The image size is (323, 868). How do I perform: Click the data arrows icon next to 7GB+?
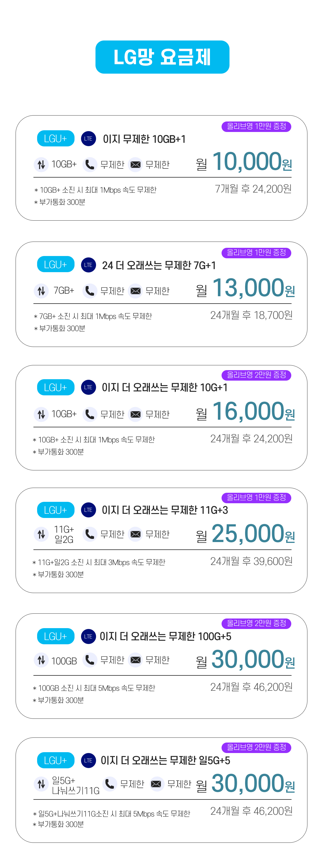pos(41,291)
